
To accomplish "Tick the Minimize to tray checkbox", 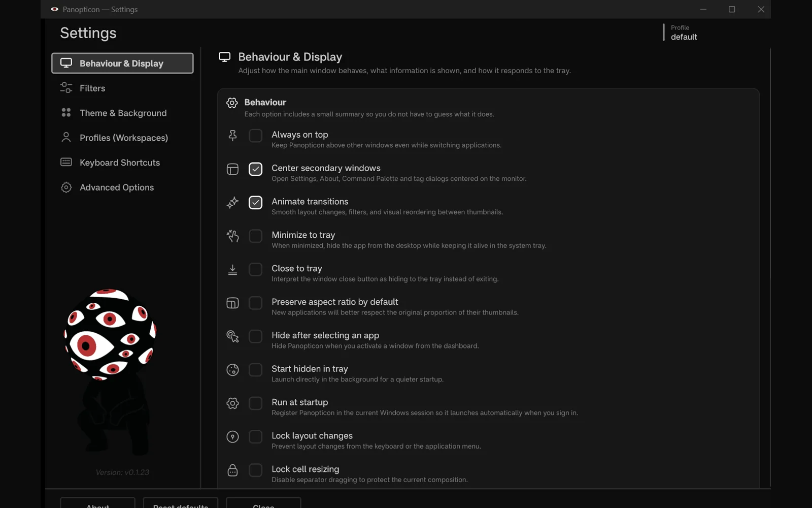I will point(255,236).
